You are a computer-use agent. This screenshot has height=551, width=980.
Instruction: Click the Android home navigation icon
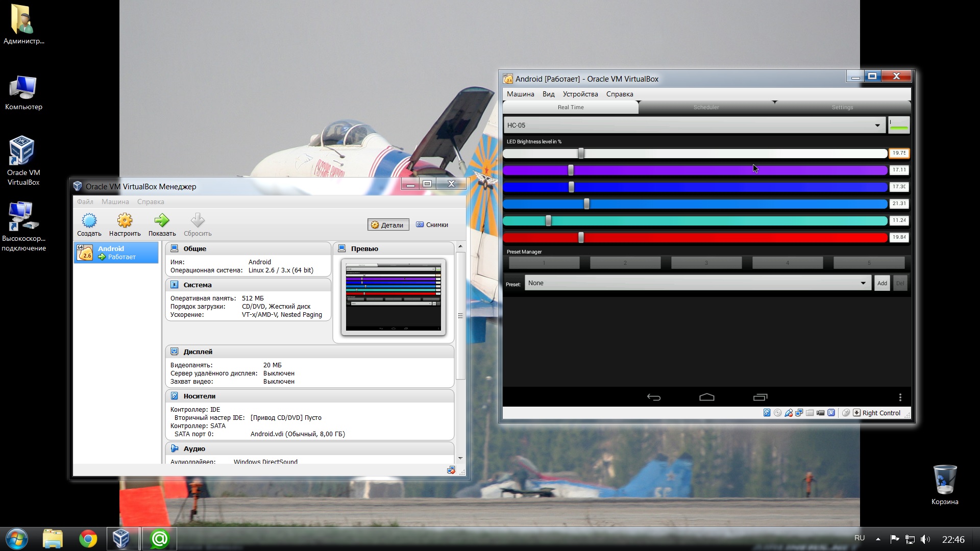(x=706, y=397)
